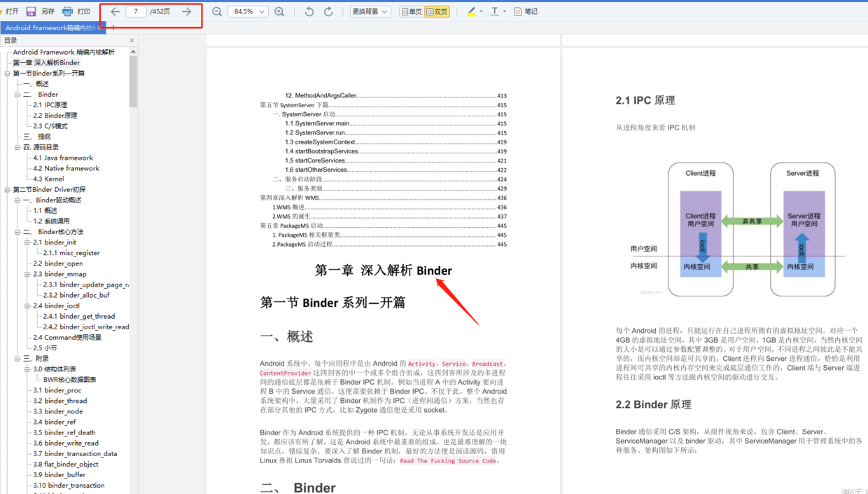Activate the text annotation T tool
The image size is (868, 494).
[x=495, y=11]
